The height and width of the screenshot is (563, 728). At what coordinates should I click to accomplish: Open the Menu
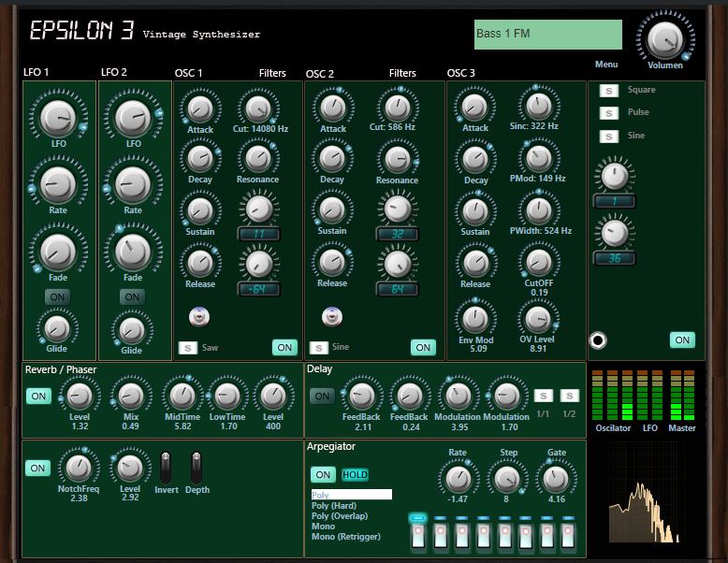[605, 65]
